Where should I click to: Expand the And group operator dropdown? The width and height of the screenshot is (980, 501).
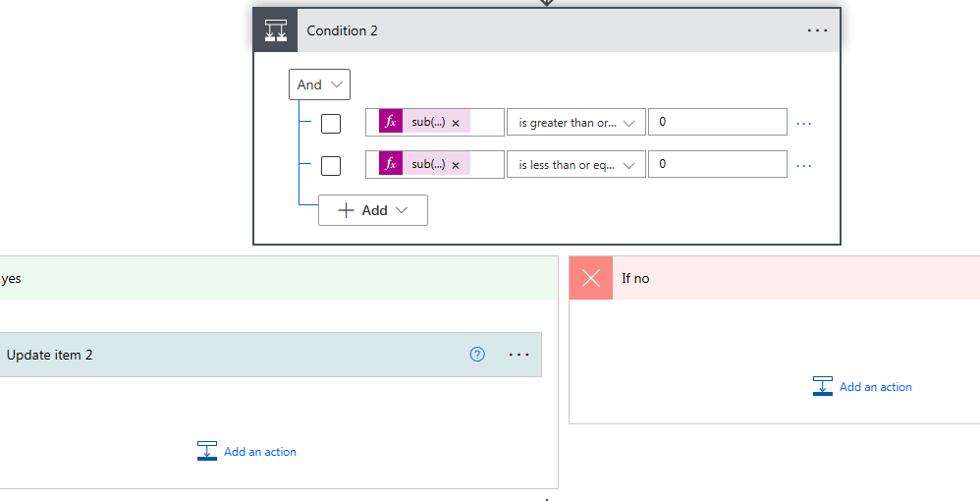pyautogui.click(x=319, y=84)
